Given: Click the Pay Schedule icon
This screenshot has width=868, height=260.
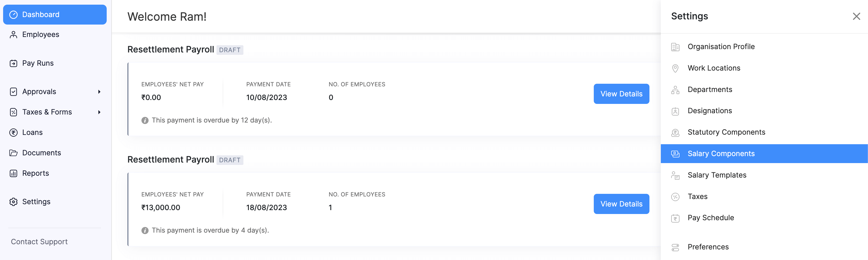Looking at the screenshot, I should click(675, 218).
